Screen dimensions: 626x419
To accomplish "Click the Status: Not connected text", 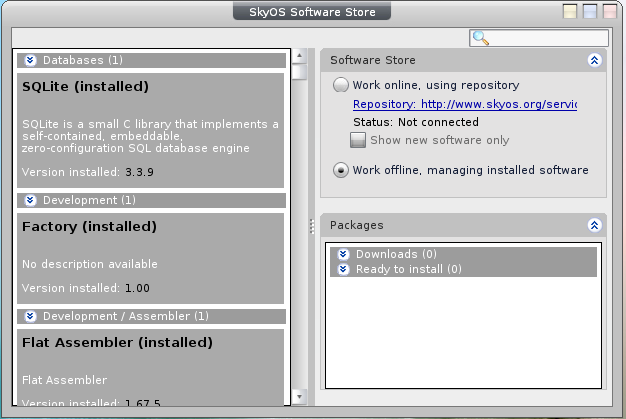I will coord(416,122).
